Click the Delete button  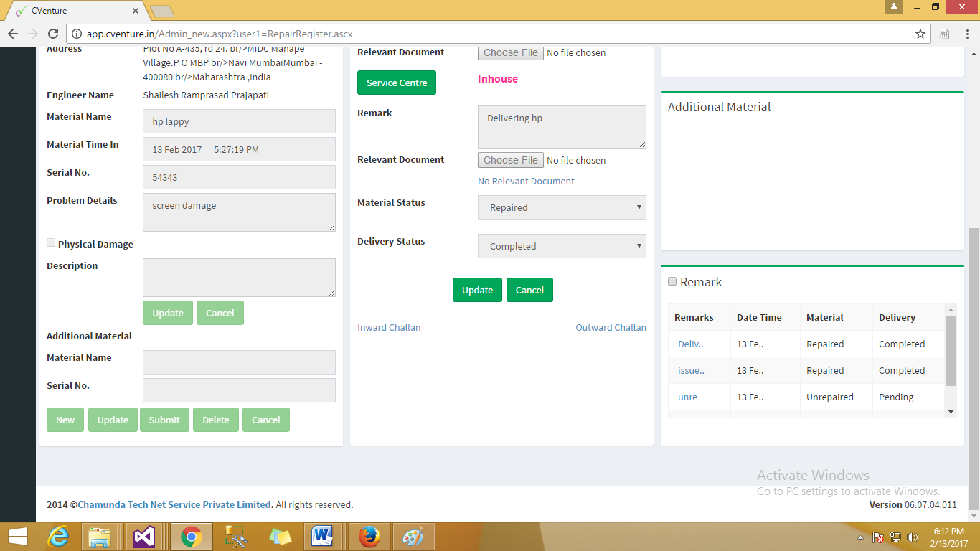(216, 420)
